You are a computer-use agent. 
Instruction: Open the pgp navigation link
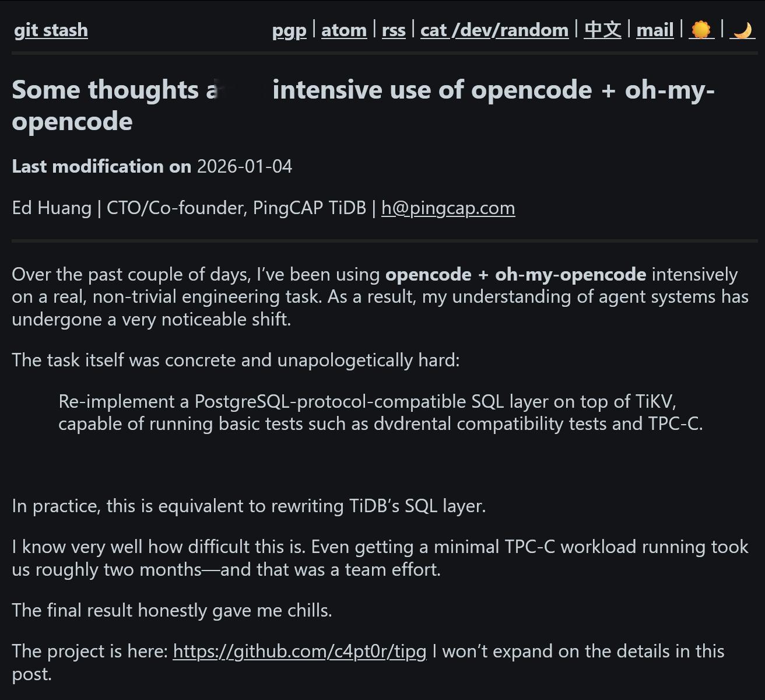pos(289,30)
